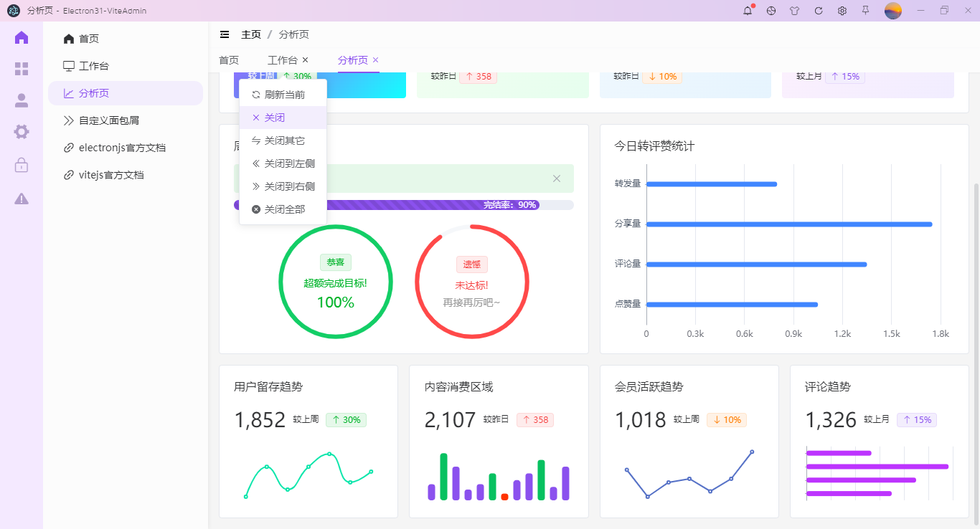Click the lock icon in left rail
Image resolution: width=980 pixels, height=529 pixels.
pyautogui.click(x=22, y=165)
